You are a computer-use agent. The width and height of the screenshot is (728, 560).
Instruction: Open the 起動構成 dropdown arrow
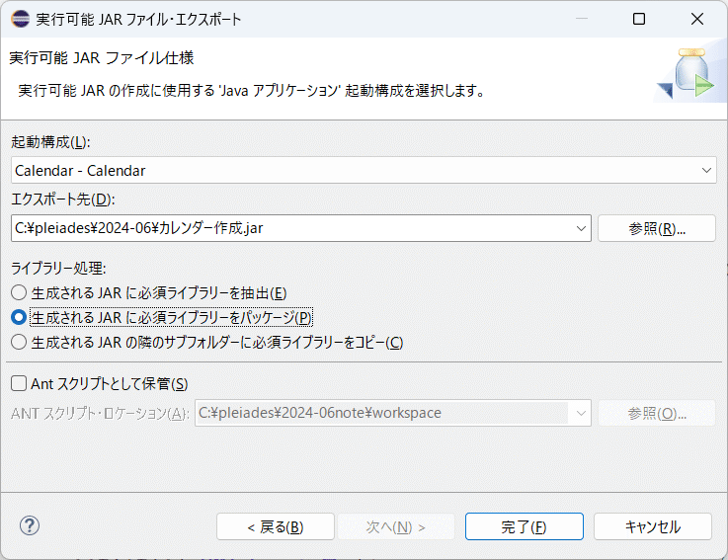point(706,171)
